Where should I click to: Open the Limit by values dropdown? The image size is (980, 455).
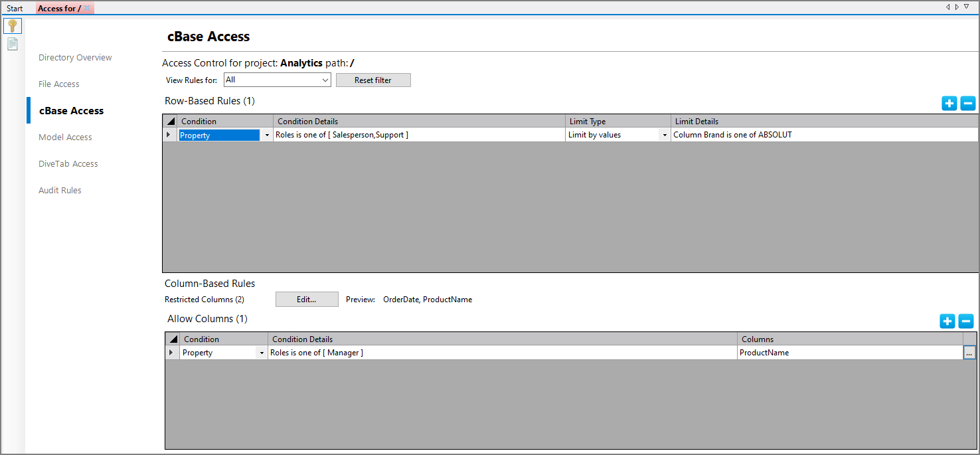665,134
